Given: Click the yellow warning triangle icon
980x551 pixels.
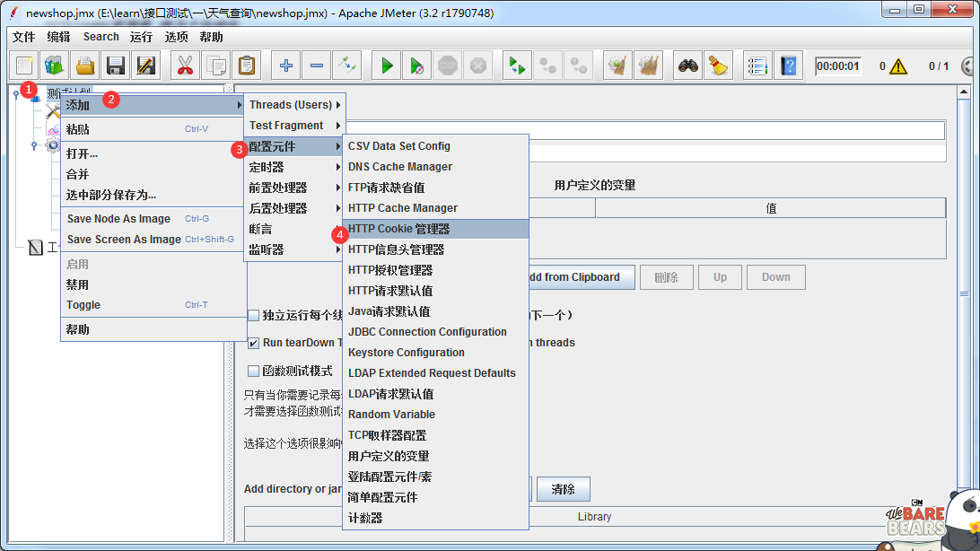Looking at the screenshot, I should (x=898, y=66).
